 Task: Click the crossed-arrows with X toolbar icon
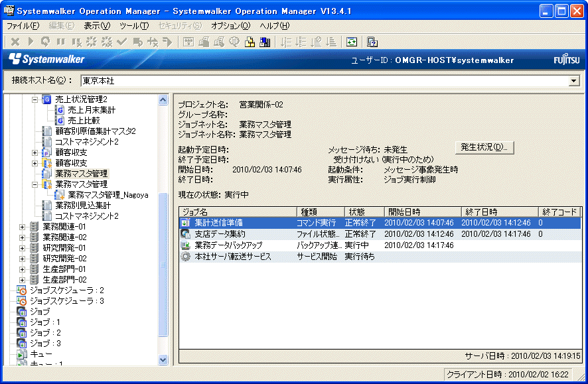153,42
